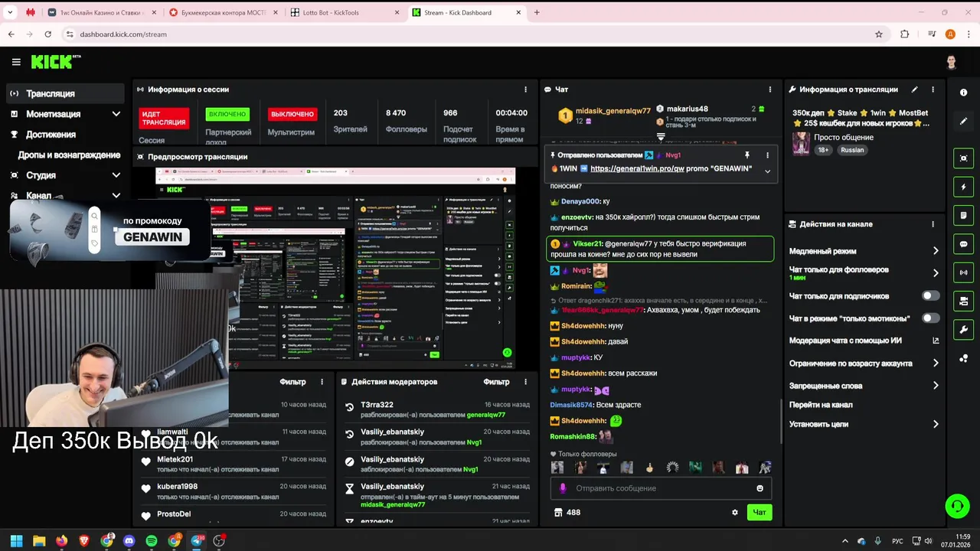Open Запрещенные слова settings arrow

pyautogui.click(x=936, y=386)
